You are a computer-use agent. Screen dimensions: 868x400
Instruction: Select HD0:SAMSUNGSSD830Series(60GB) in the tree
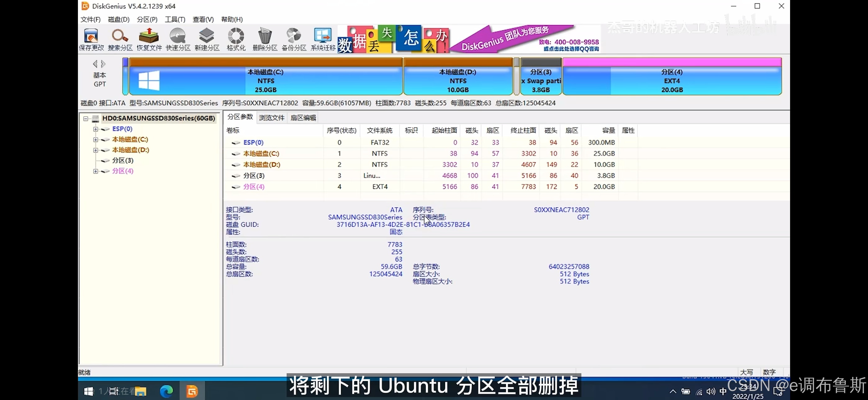[158, 118]
